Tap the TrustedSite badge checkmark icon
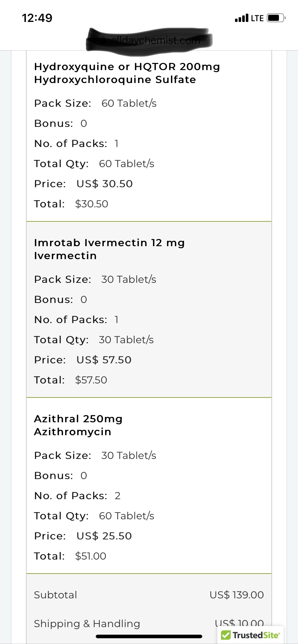The width and height of the screenshot is (298, 644). pyautogui.click(x=226, y=635)
